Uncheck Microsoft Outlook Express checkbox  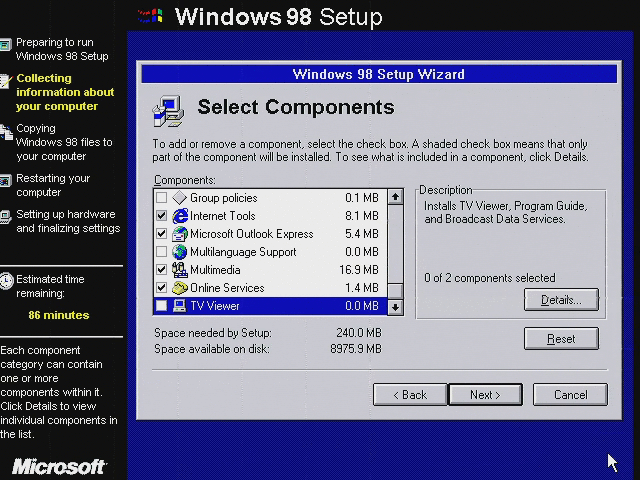tap(162, 233)
